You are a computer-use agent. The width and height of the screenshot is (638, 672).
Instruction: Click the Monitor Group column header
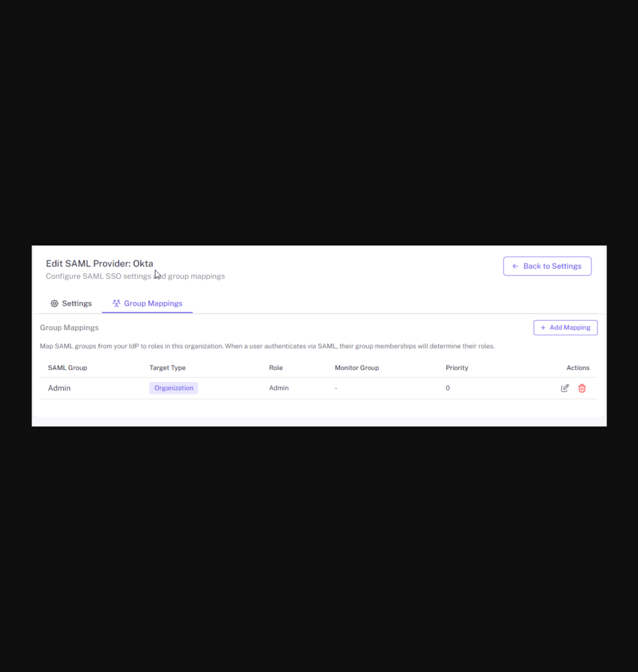[356, 367]
